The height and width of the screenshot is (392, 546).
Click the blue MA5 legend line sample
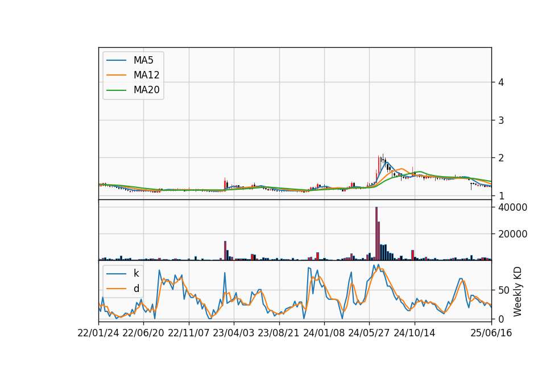[116, 60]
